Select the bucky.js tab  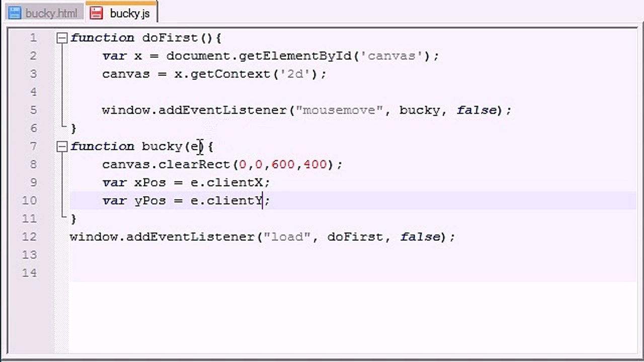point(121,13)
